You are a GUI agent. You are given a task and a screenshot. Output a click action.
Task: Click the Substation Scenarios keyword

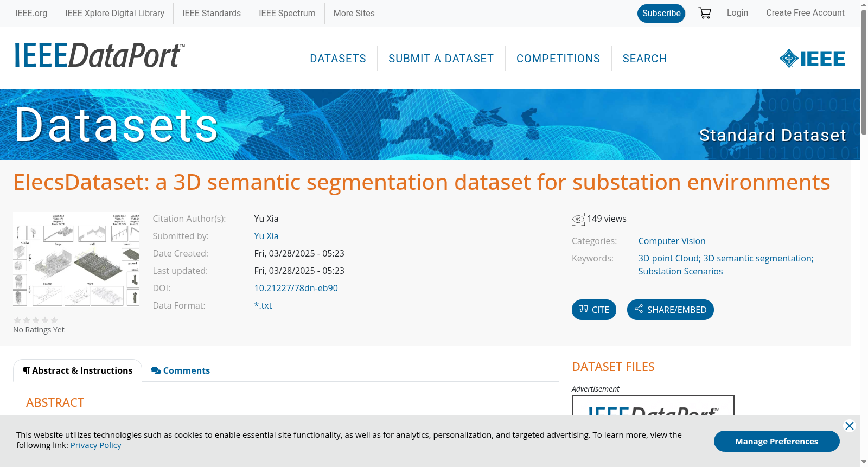(681, 272)
